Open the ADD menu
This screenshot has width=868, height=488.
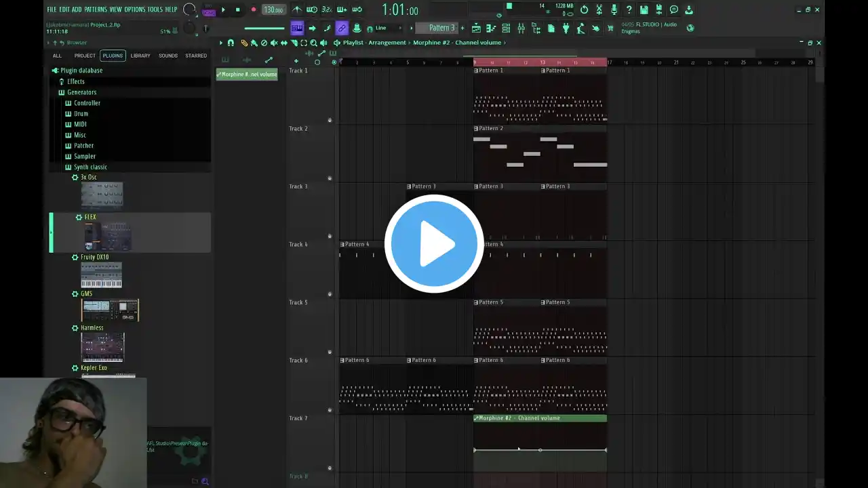coord(77,9)
